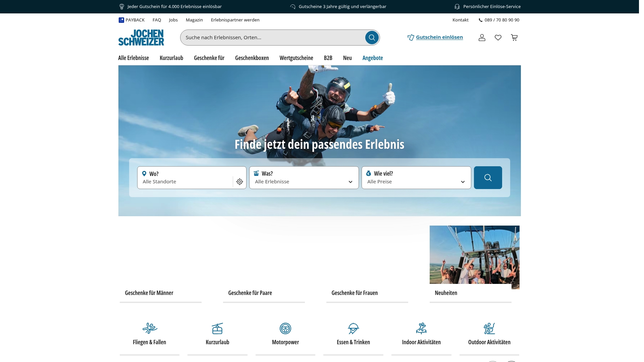
Task: Select the Outdoor Aktivitäten hiking icon
Action: (489, 328)
